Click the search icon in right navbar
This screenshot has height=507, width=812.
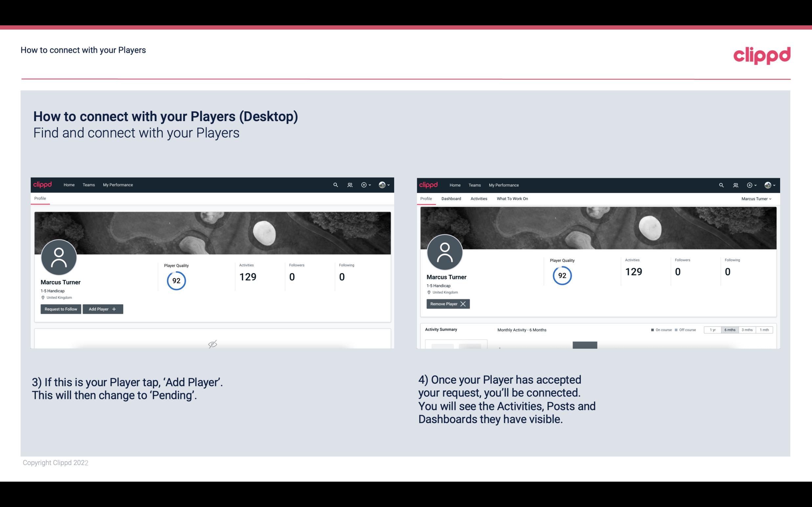(721, 184)
